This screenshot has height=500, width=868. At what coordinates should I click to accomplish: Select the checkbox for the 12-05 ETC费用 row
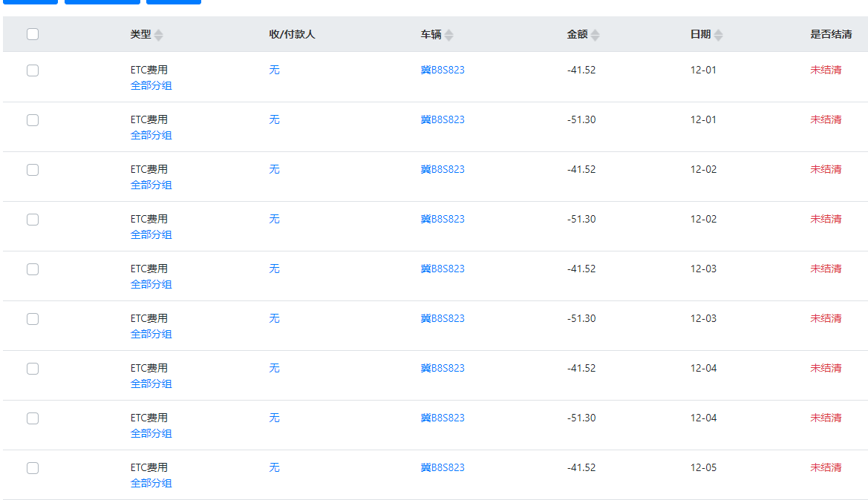[x=33, y=468]
